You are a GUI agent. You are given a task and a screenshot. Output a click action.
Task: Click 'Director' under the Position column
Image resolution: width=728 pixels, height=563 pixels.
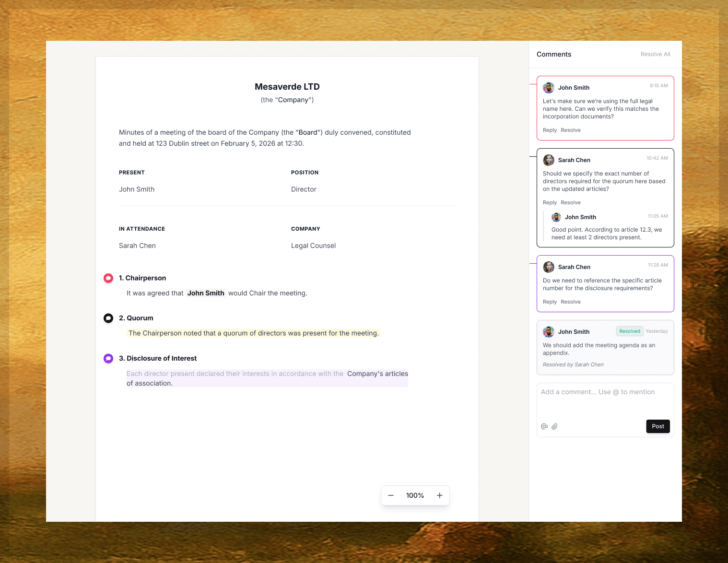pyautogui.click(x=304, y=189)
